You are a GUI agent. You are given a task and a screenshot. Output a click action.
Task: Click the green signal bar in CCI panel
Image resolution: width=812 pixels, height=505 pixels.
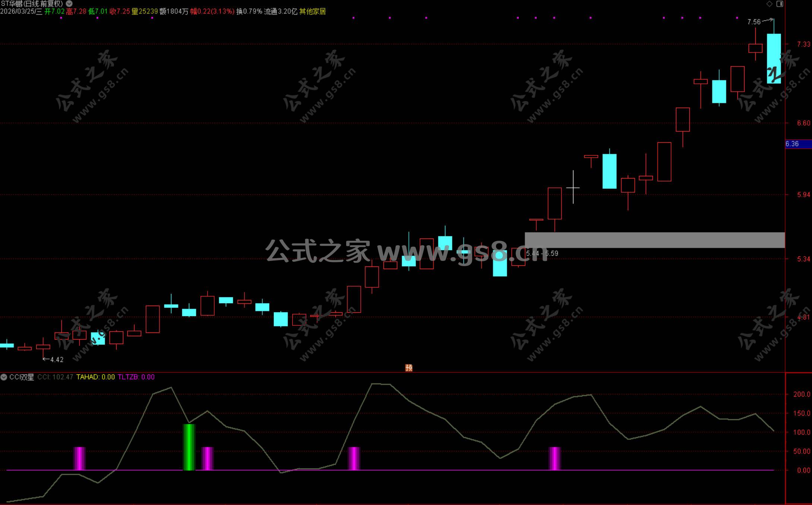tap(189, 447)
